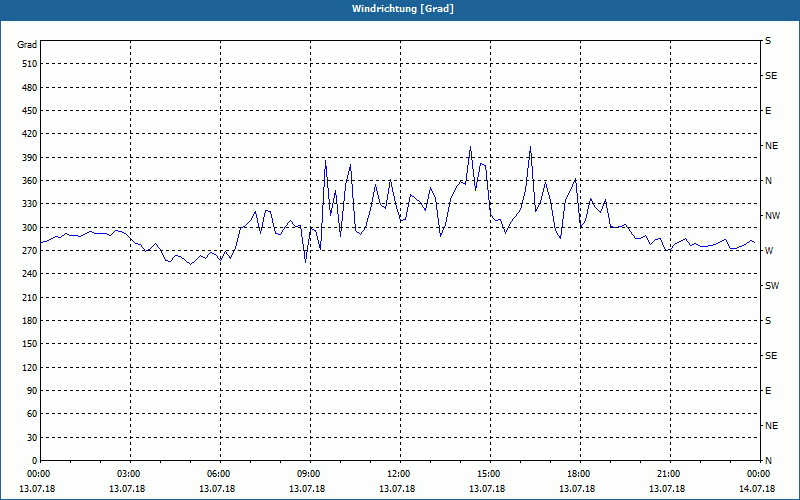Click the SW compass direction label
The width and height of the screenshot is (800, 500).
click(x=772, y=286)
